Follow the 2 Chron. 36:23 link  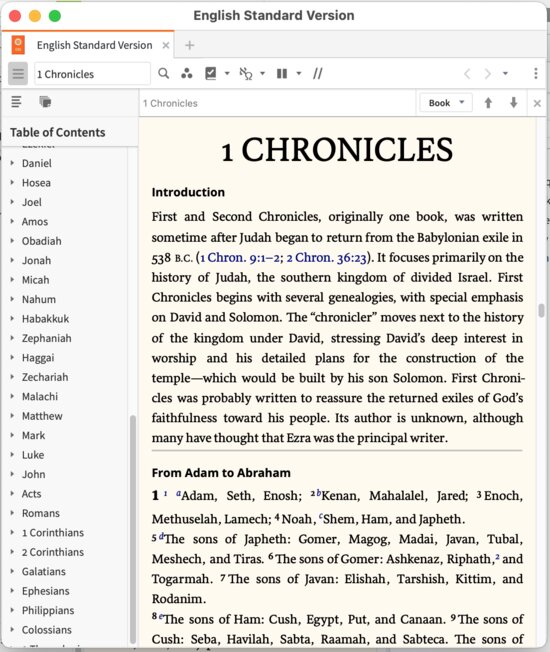point(327,258)
